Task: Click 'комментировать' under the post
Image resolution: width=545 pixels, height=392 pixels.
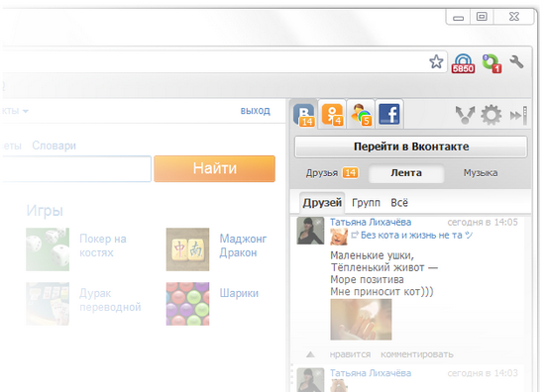Action: coord(417,354)
